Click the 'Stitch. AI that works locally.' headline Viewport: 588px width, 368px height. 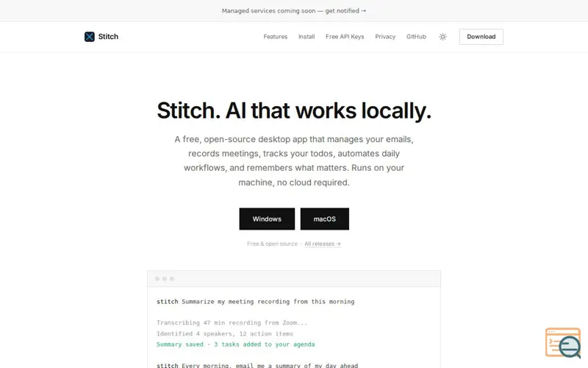point(294,111)
